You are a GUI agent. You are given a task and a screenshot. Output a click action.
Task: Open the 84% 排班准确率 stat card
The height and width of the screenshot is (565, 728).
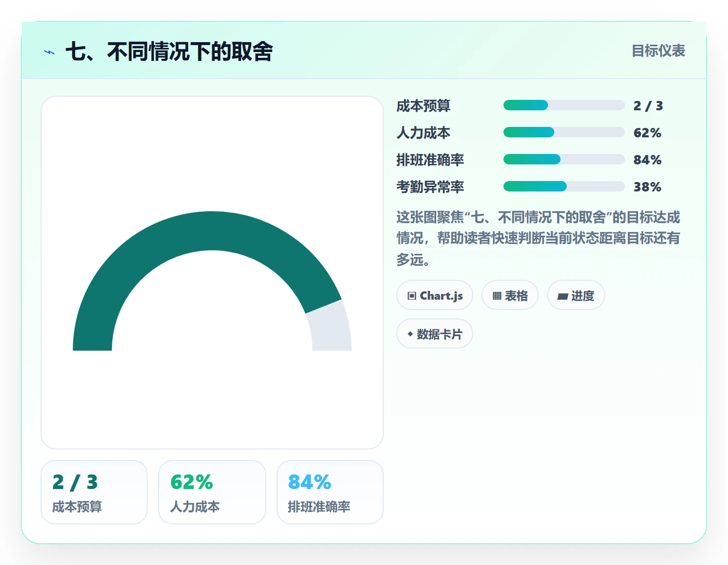click(x=330, y=492)
